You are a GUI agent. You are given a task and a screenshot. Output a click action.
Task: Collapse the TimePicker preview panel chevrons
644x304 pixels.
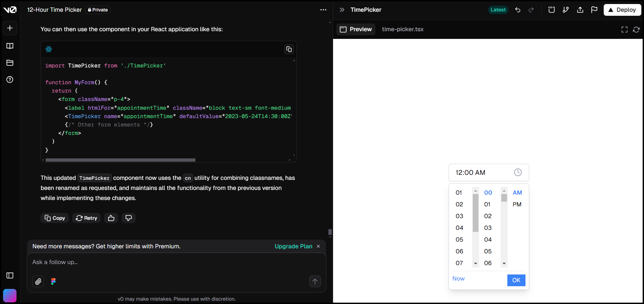[x=342, y=10]
